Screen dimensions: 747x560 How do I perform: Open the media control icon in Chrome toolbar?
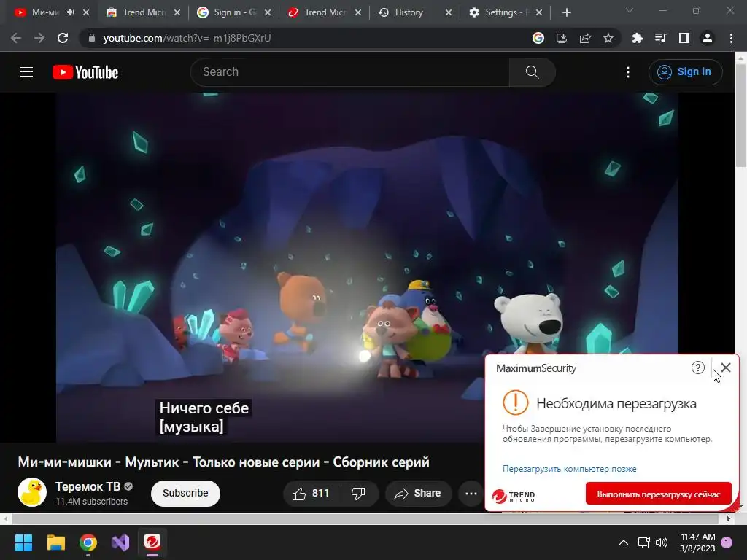coord(661,38)
